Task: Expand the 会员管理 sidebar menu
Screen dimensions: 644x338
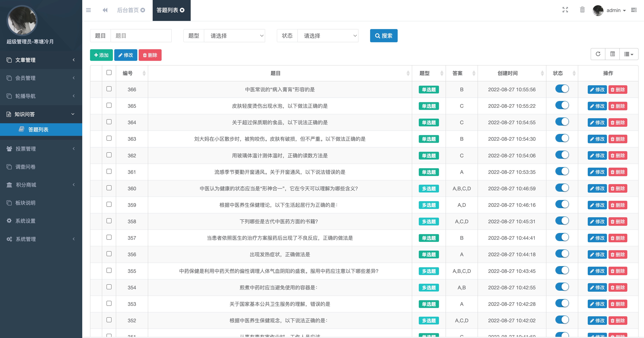Action: point(41,78)
